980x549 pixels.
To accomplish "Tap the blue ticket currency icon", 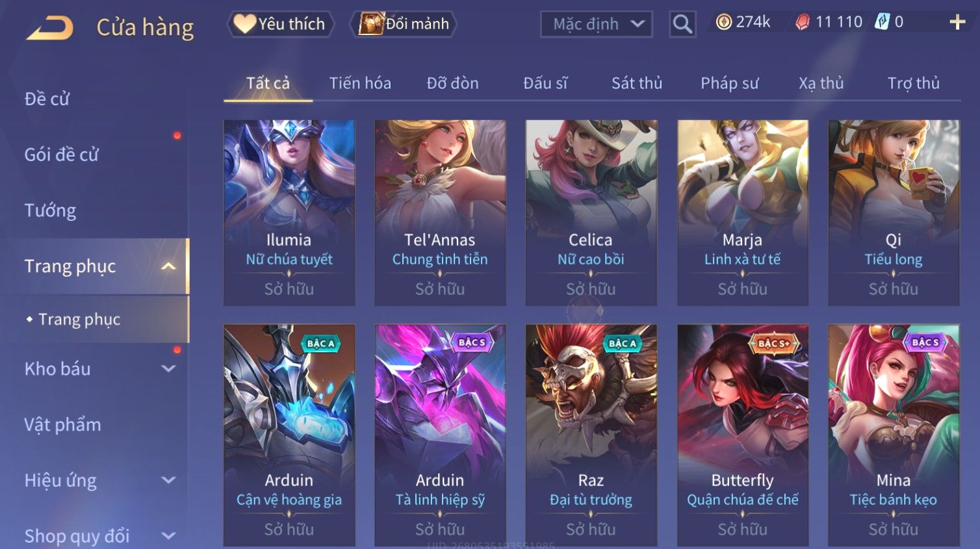I will pyautogui.click(x=882, y=22).
